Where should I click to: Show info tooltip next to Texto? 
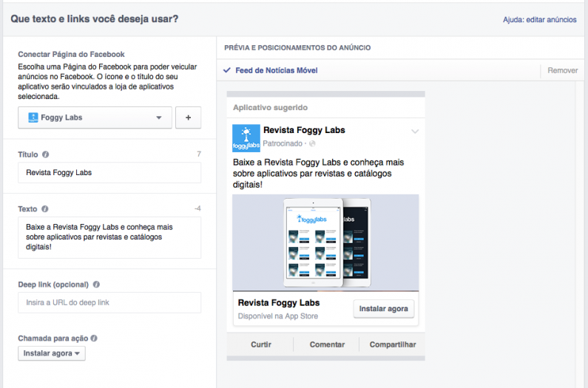tap(44, 209)
